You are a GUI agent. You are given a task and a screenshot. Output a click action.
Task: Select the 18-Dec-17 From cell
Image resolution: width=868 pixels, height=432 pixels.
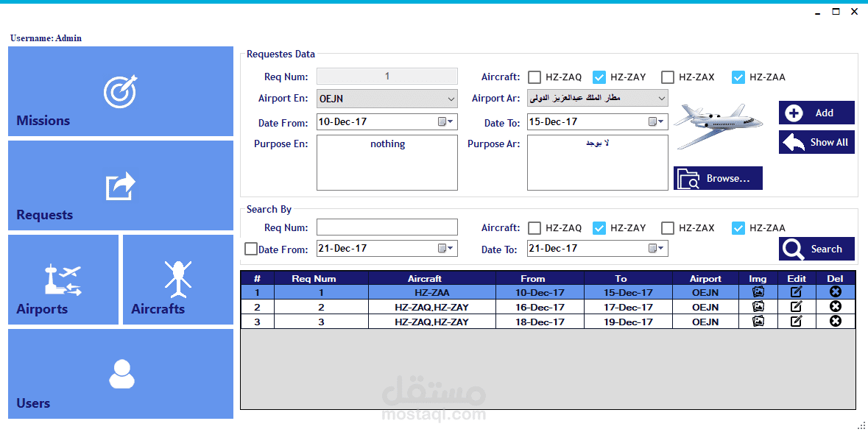[540, 322]
